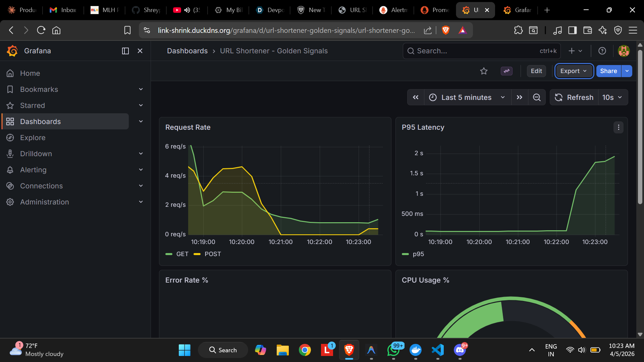Open P95 Latency panel three-dot menu
This screenshot has height=362, width=644.
(619, 127)
